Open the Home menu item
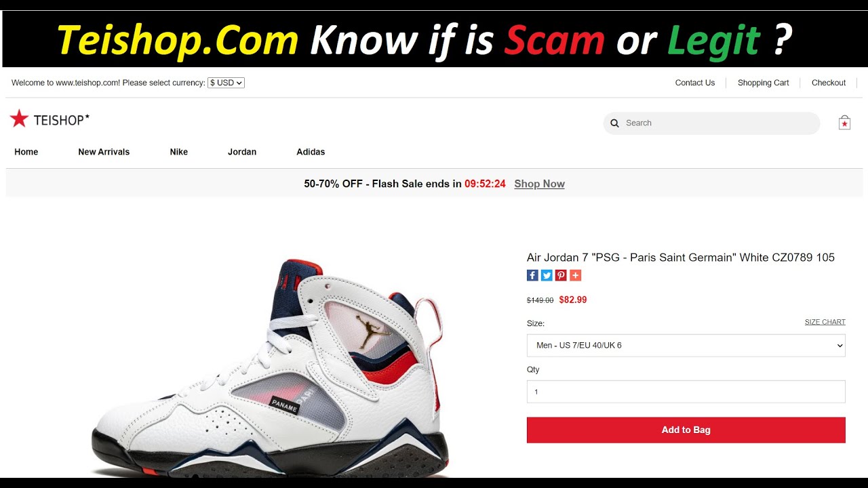 [x=26, y=152]
